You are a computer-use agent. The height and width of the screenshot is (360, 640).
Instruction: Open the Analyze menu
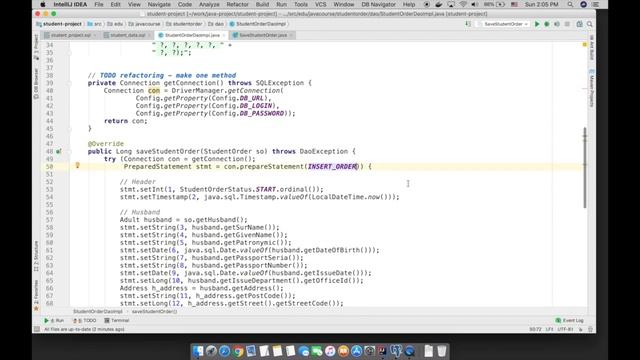tap(209, 4)
